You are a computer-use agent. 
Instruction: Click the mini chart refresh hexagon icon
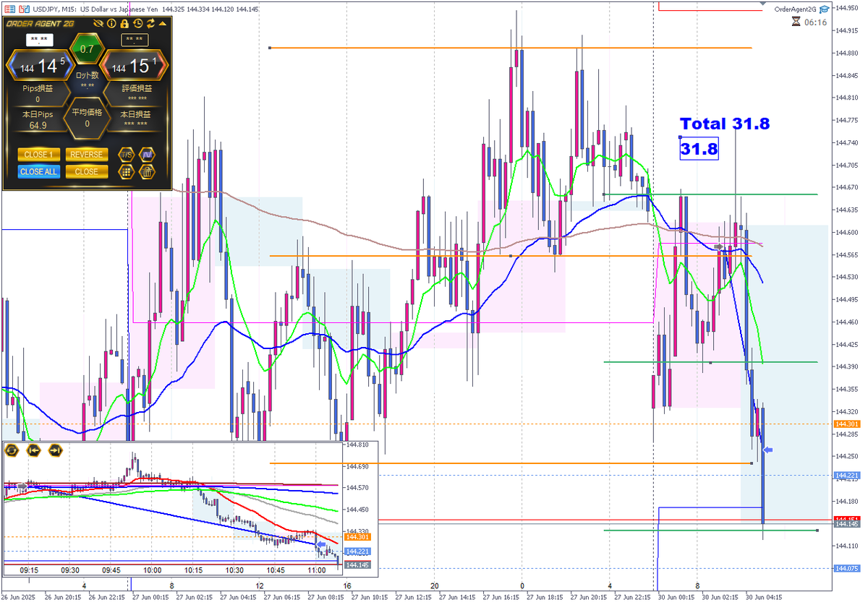12,450
